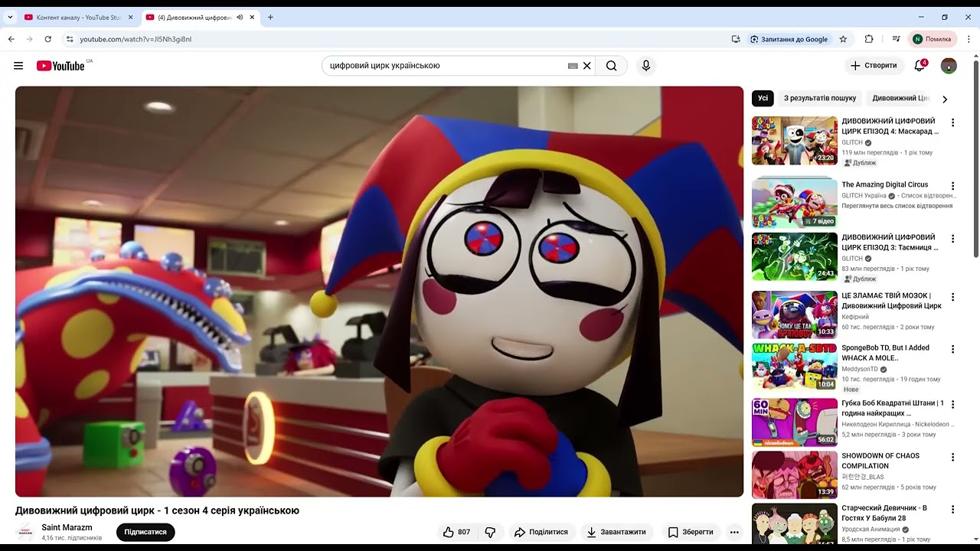Image resolution: width=980 pixels, height=551 pixels.
Task: Open the YouTube guide hamburger menu
Action: point(18,66)
